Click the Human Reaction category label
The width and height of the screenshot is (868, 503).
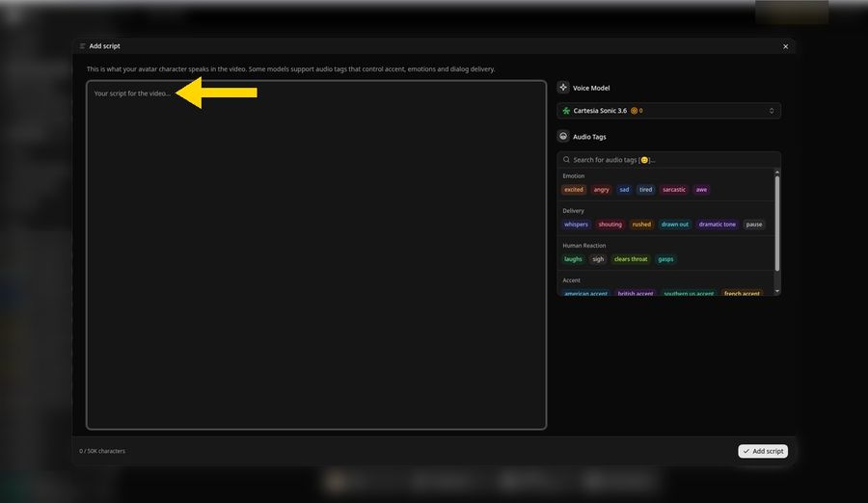click(x=584, y=246)
